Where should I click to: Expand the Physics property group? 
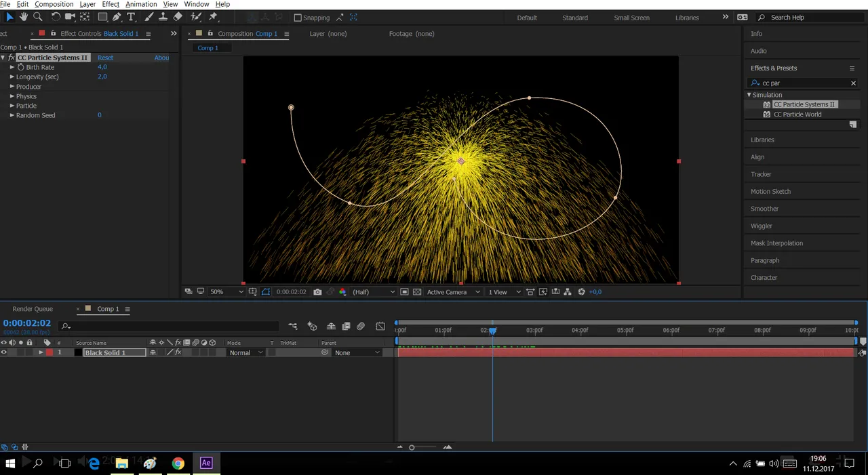(x=12, y=96)
